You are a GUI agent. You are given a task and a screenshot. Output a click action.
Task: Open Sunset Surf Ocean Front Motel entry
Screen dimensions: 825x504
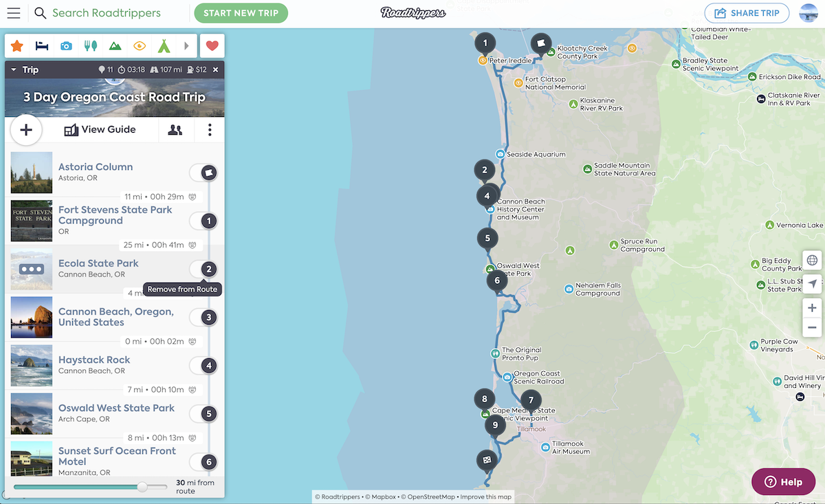click(x=117, y=456)
